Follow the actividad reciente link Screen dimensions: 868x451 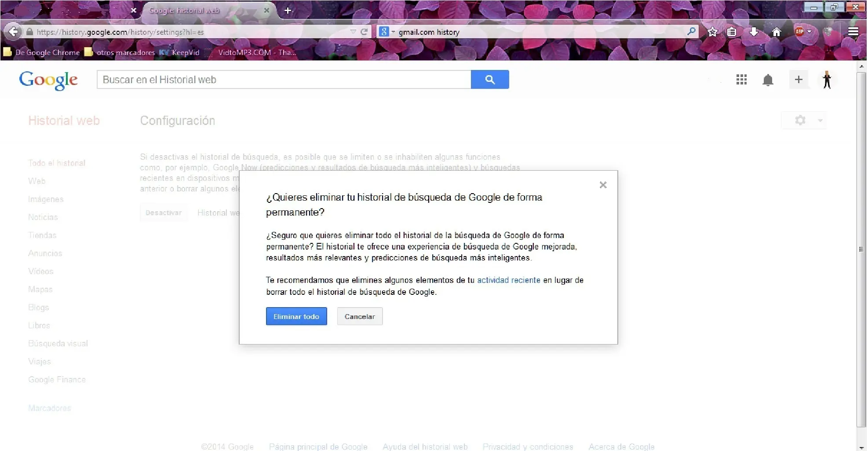click(509, 280)
